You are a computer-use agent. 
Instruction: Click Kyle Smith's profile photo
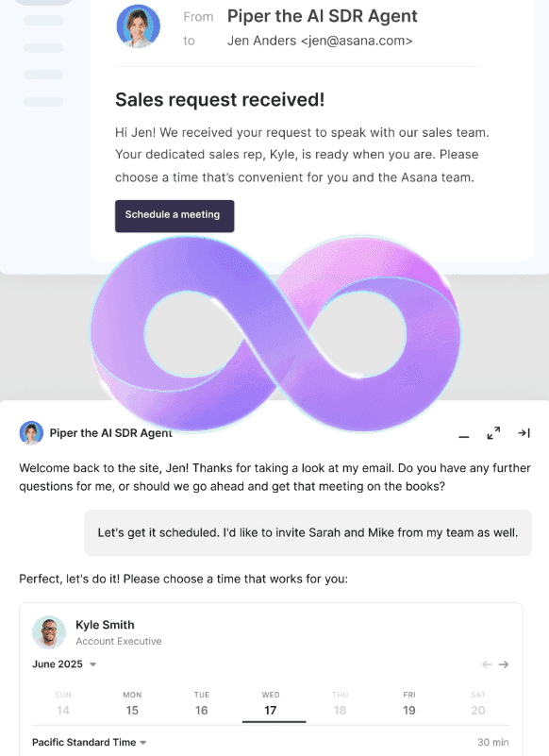pos(49,632)
